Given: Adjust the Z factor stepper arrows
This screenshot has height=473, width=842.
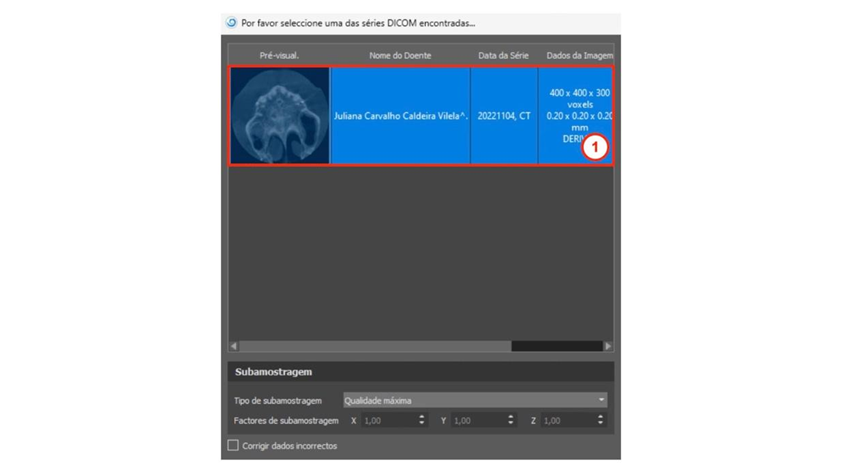Looking at the screenshot, I should click(600, 421).
